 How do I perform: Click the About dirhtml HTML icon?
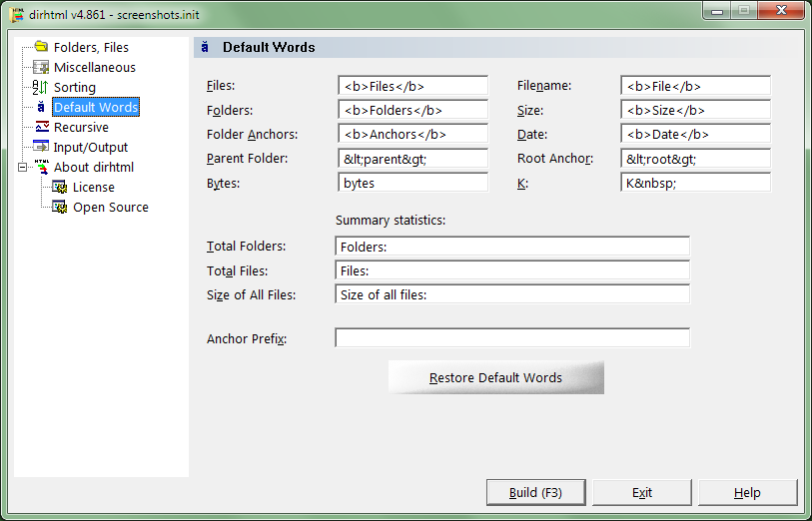click(x=41, y=167)
